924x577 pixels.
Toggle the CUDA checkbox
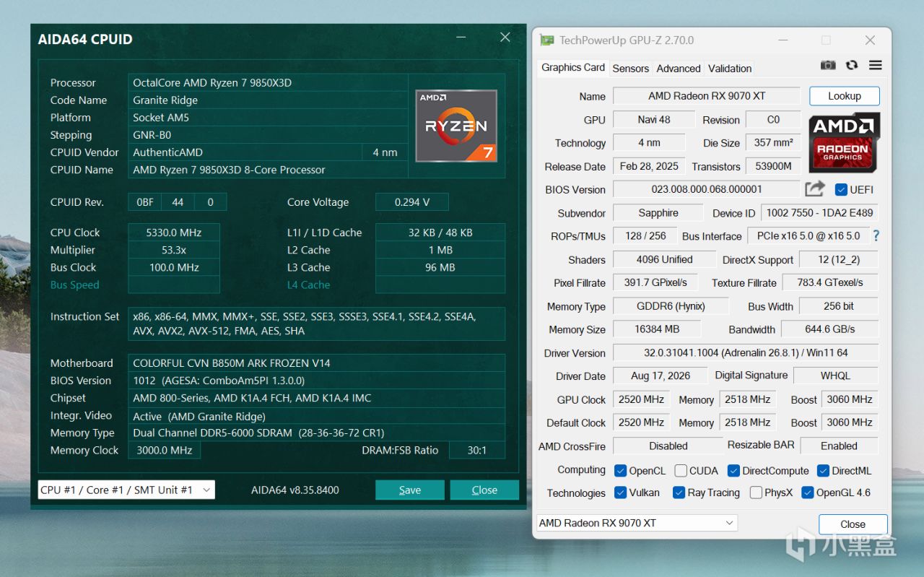pos(681,471)
